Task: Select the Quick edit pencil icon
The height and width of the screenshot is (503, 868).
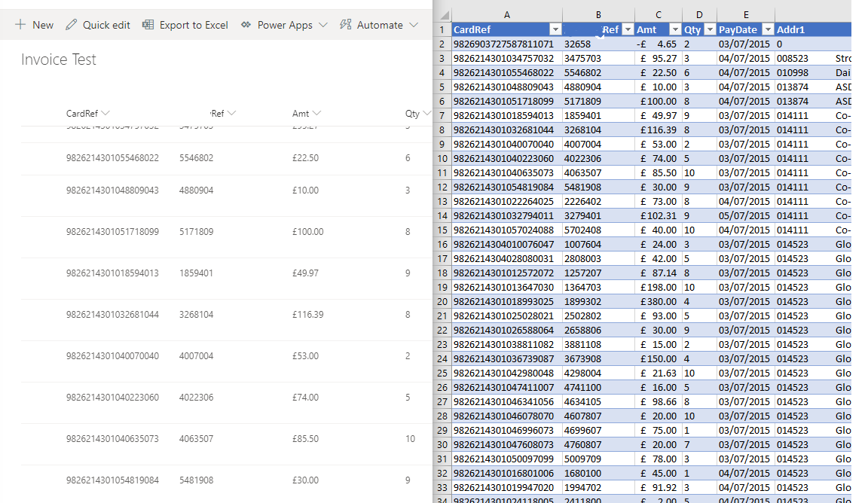Action: click(73, 25)
